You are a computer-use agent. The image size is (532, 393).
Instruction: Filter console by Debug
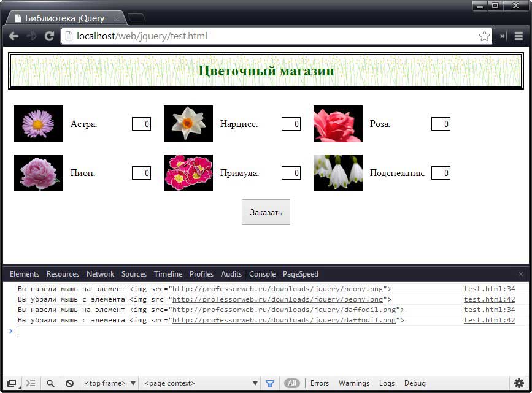pos(415,384)
